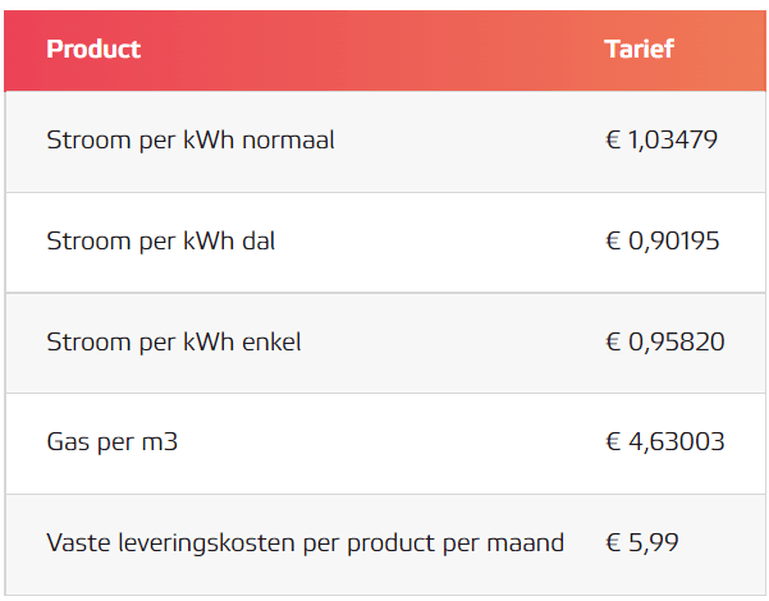
Task: Select the Stroom per kWh enkel label
Action: click(x=174, y=342)
